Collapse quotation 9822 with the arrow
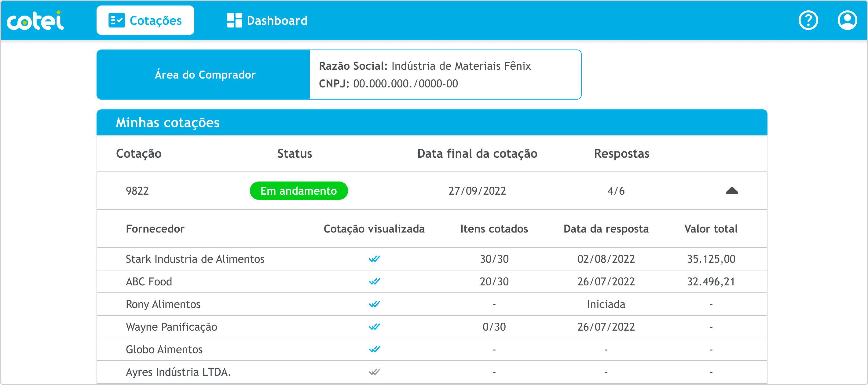Image resolution: width=868 pixels, height=385 pixels. coord(731,191)
